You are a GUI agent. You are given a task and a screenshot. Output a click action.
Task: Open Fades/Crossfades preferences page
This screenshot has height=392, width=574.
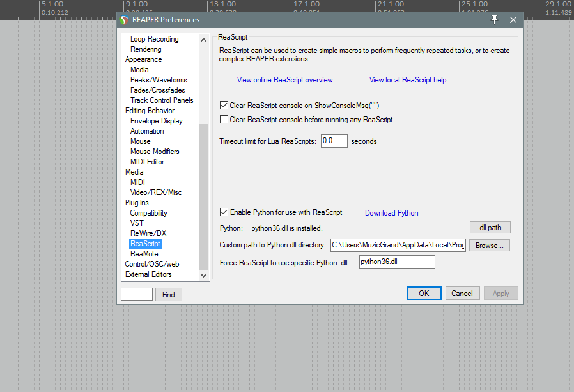(x=158, y=90)
